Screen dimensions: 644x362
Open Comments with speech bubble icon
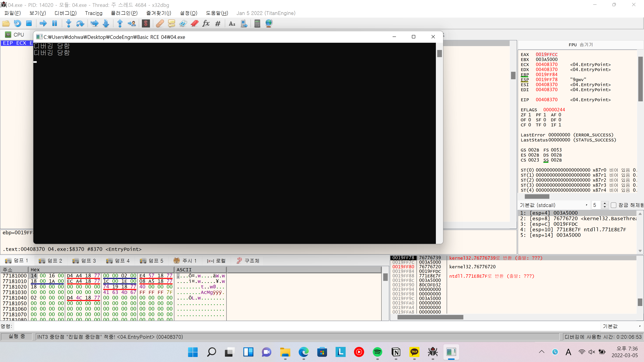pos(172,23)
